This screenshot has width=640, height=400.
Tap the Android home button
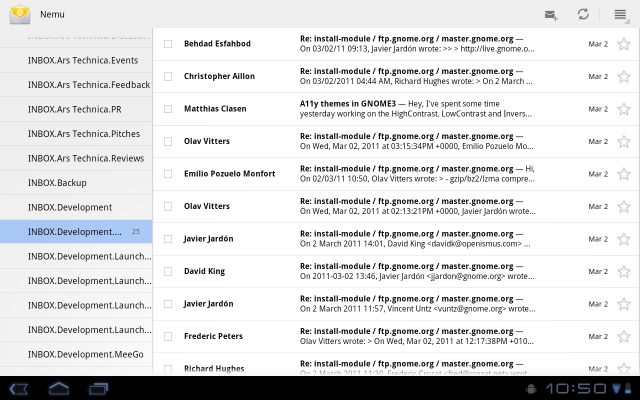[59, 389]
